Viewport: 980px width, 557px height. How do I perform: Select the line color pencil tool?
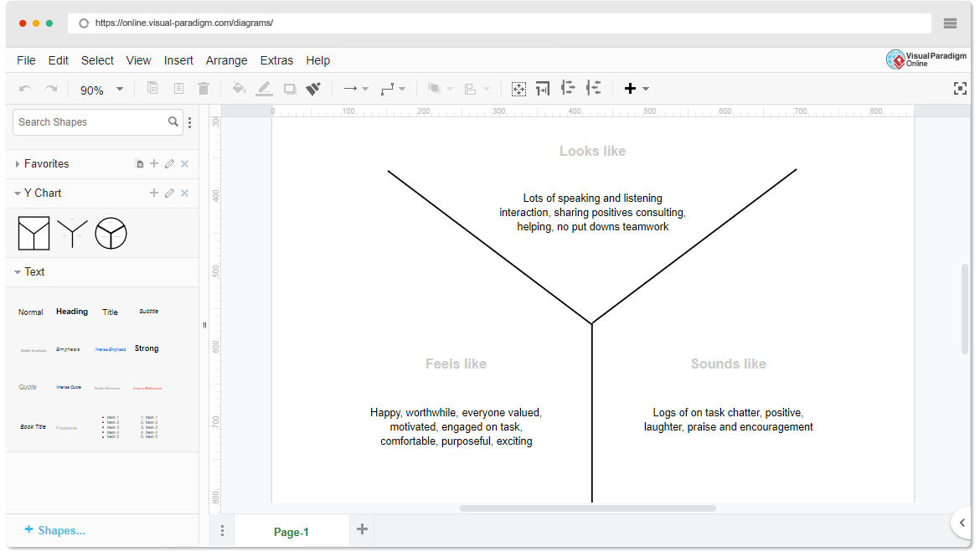(x=265, y=88)
